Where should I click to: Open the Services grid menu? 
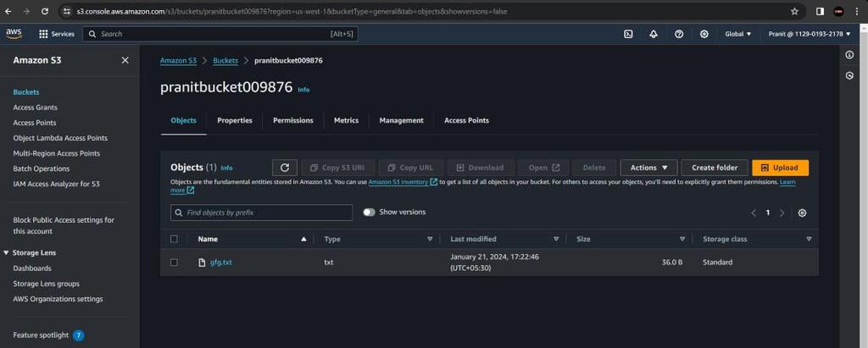(57, 34)
